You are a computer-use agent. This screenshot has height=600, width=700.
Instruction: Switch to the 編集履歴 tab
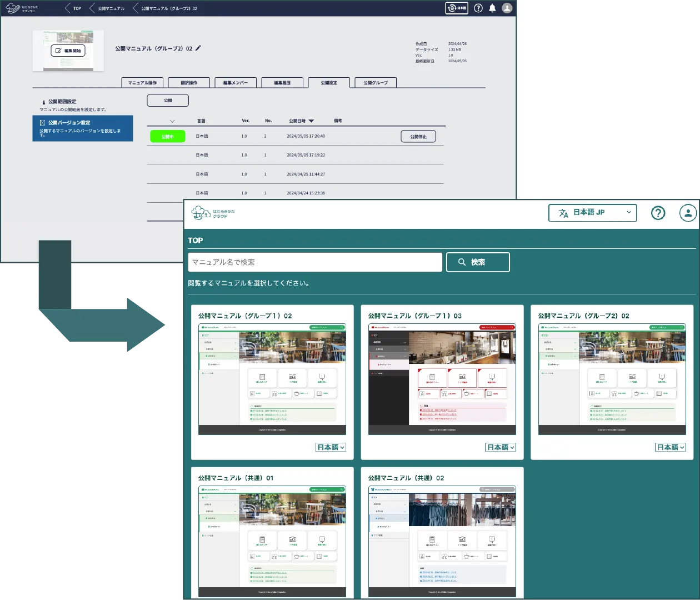pyautogui.click(x=282, y=83)
